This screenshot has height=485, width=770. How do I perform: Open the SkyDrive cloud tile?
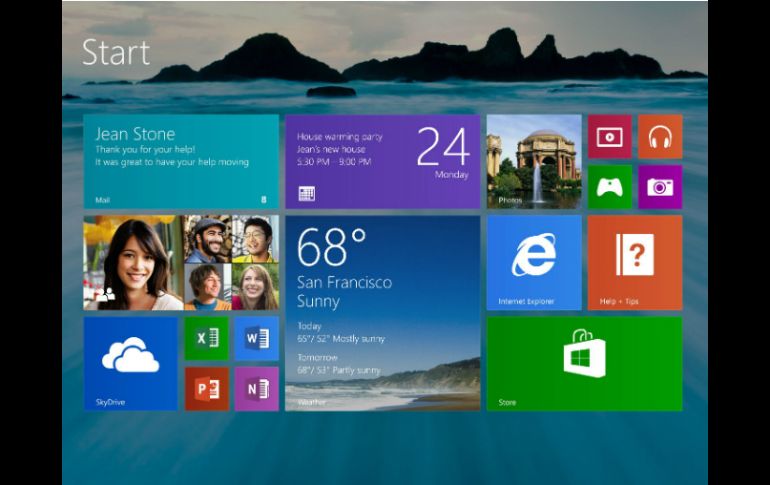click(130, 363)
